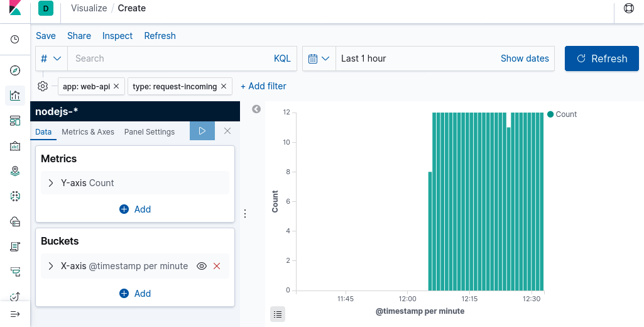Screen dimensions: 644x327
Task: Open the Visualize chart icon in sidebar
Action: click(x=15, y=96)
